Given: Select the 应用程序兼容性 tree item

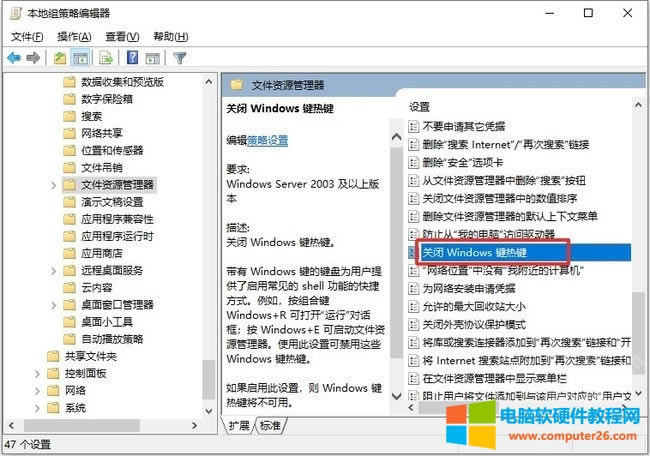Looking at the screenshot, I should tap(117, 219).
